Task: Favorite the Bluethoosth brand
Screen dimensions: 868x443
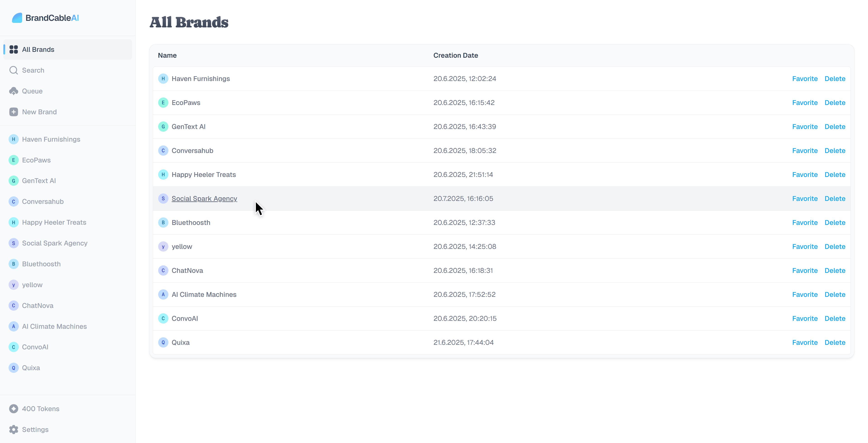Action: [805, 223]
